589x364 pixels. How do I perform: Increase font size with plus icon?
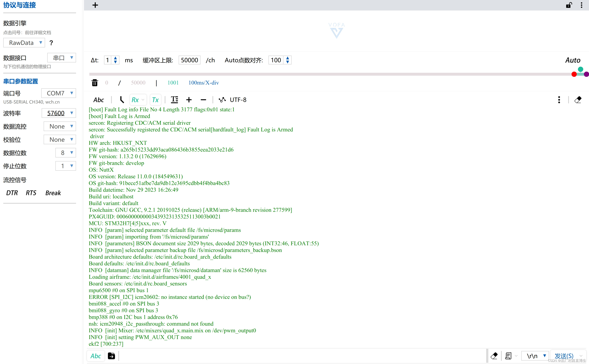[189, 100]
